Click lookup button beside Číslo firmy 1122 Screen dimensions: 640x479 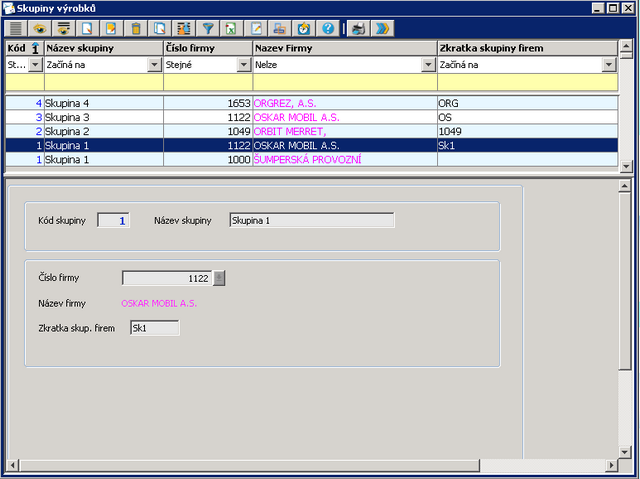[220, 278]
